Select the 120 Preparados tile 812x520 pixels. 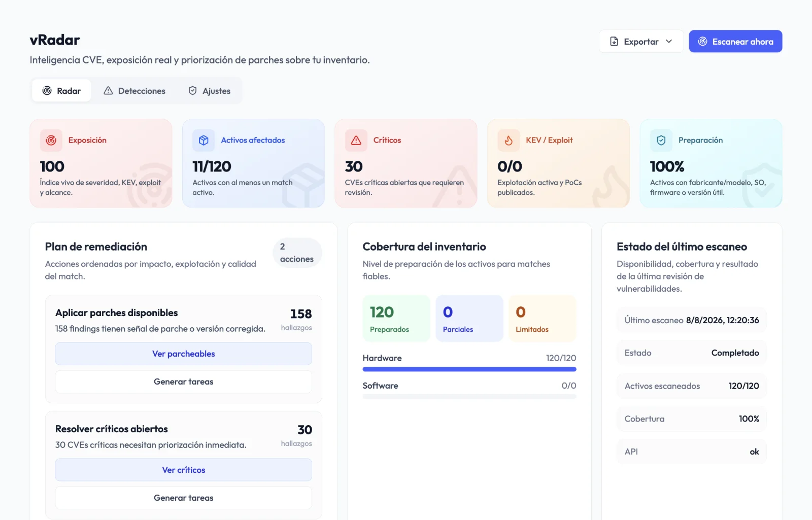pyautogui.click(x=396, y=319)
